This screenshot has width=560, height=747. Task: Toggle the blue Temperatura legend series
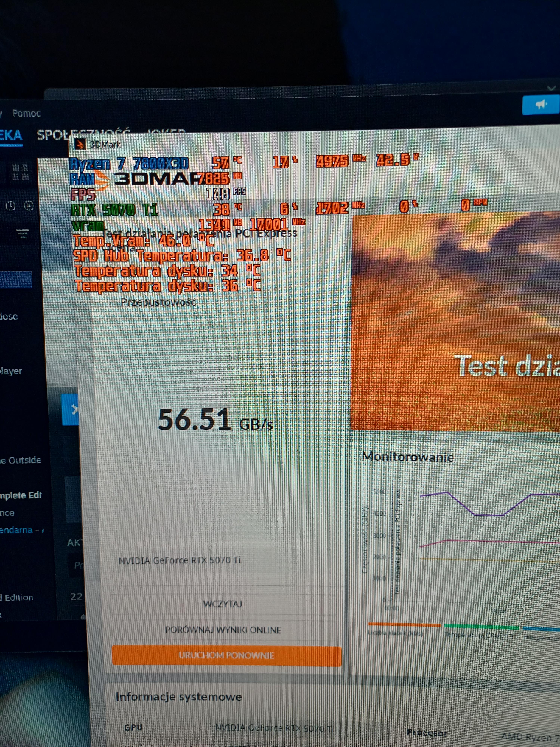pyautogui.click(x=541, y=637)
